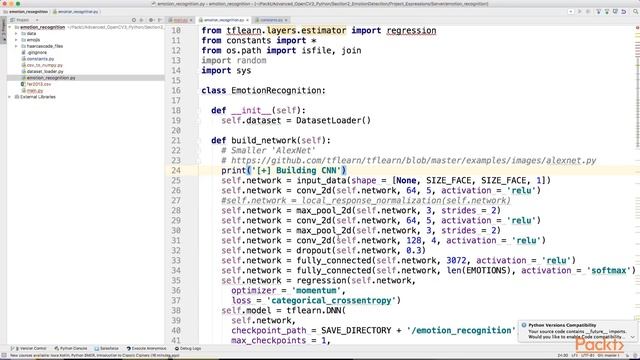The image size is (640, 360).
Task: Click the show history icon in toolbar
Action: pyautogui.click(x=615, y=12)
